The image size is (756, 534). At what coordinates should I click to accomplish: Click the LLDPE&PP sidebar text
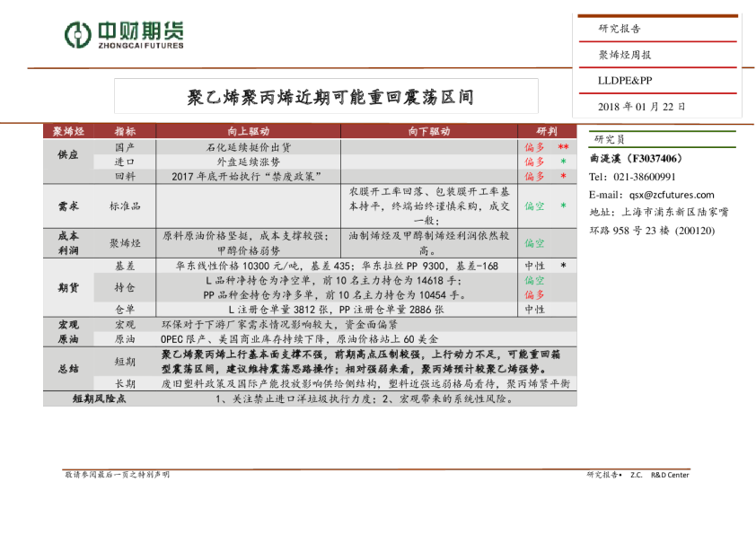coord(625,81)
